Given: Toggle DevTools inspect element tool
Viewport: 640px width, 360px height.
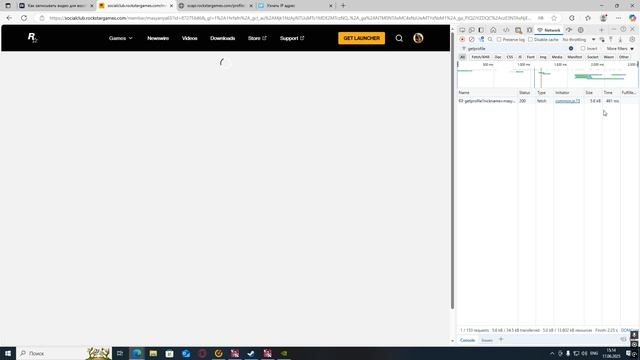Looking at the screenshot, I should coord(462,30).
